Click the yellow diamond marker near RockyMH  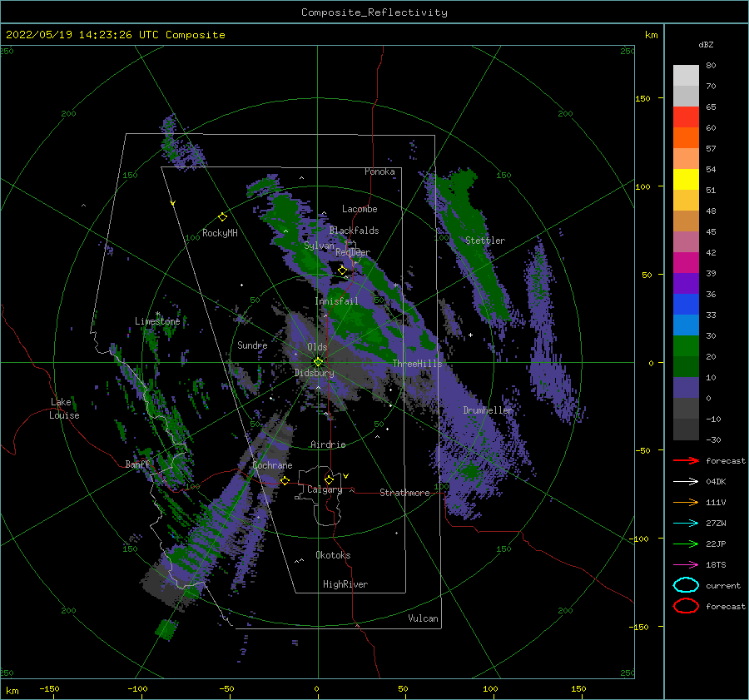[222, 217]
